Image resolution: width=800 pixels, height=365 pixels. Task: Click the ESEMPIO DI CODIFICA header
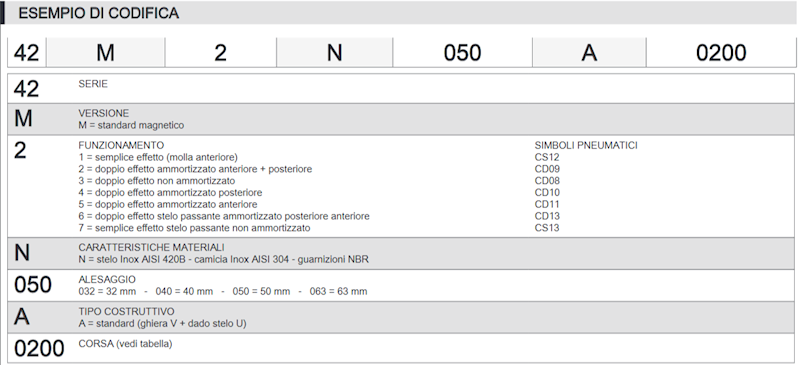(x=98, y=13)
